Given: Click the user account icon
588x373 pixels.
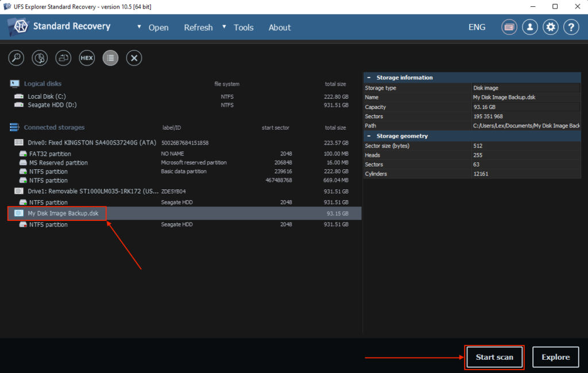Looking at the screenshot, I should (529, 27).
